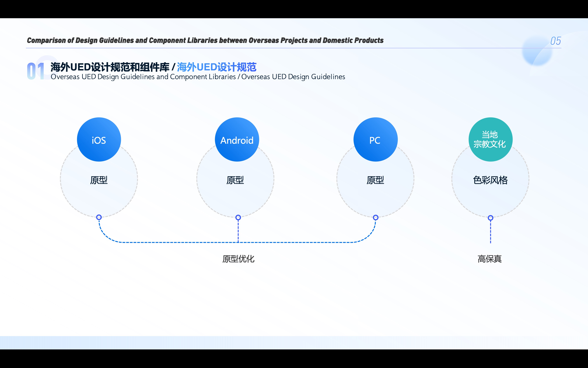Screen dimensions: 588x368
Task: Select the 色彩风格 label
Action: [x=490, y=180]
